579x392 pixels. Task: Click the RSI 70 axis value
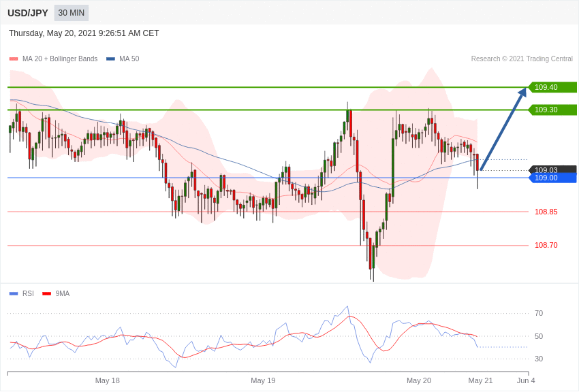coord(539,314)
